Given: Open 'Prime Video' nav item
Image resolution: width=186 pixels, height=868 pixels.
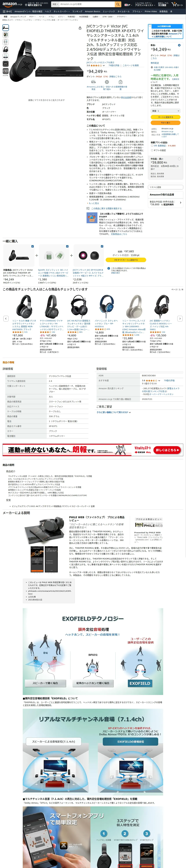Looking at the screenshot, I should pos(151,11).
